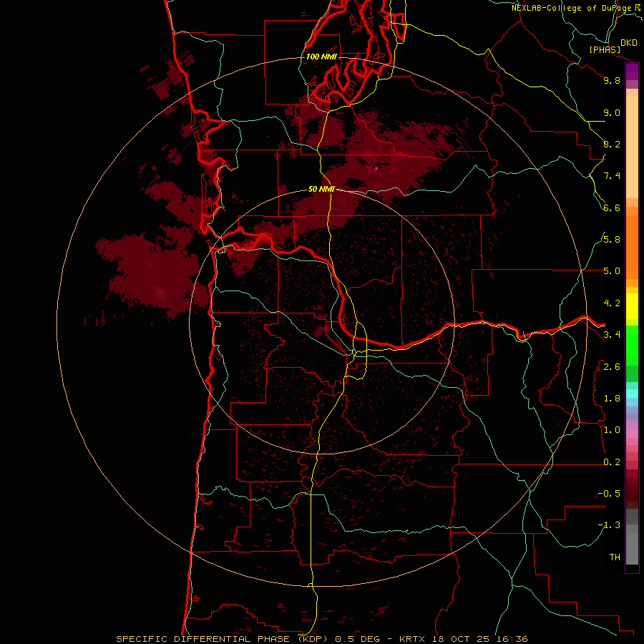Click the "50 NMI" range ring label

[321, 189]
